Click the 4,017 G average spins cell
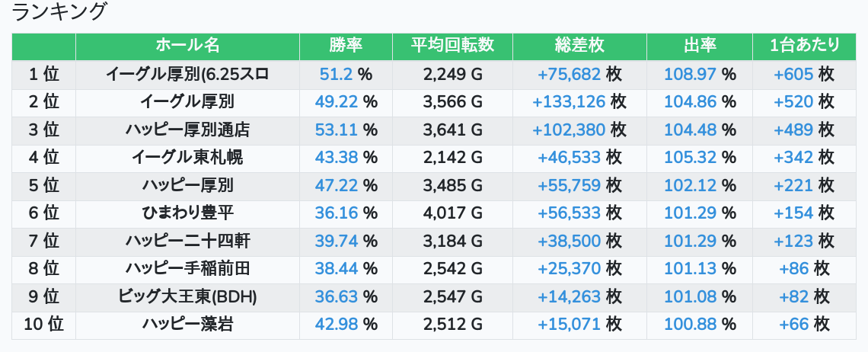Image resolution: width=868 pixels, height=352 pixels. coord(452,213)
